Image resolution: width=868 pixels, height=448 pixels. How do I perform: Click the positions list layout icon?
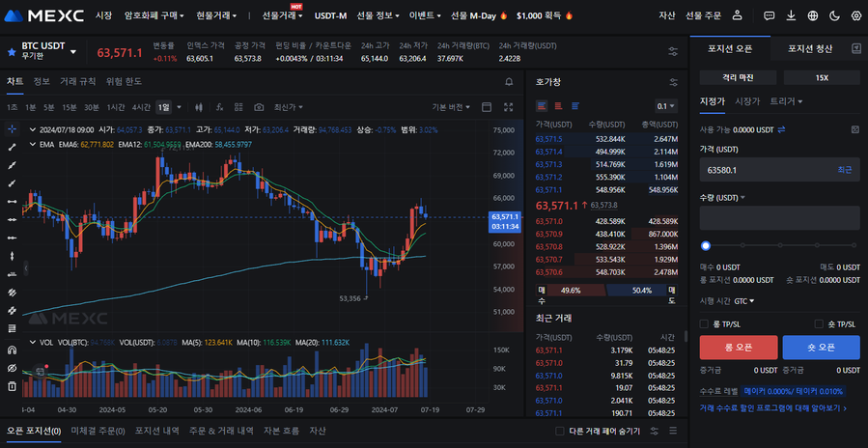click(x=673, y=431)
